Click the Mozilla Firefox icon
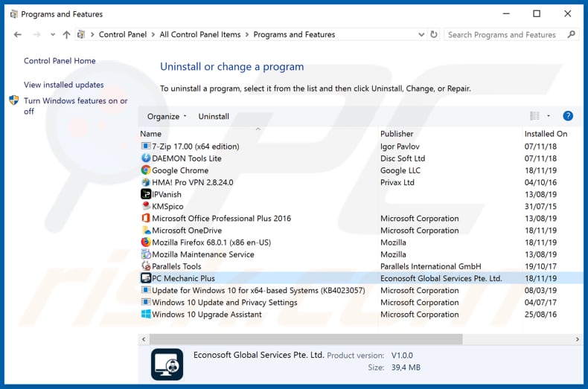588x389 pixels. pos(146,242)
